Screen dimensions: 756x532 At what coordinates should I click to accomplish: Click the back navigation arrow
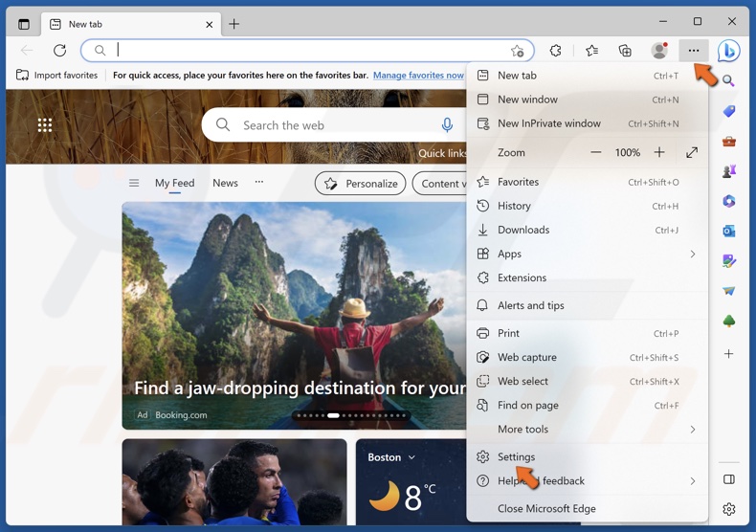click(27, 50)
